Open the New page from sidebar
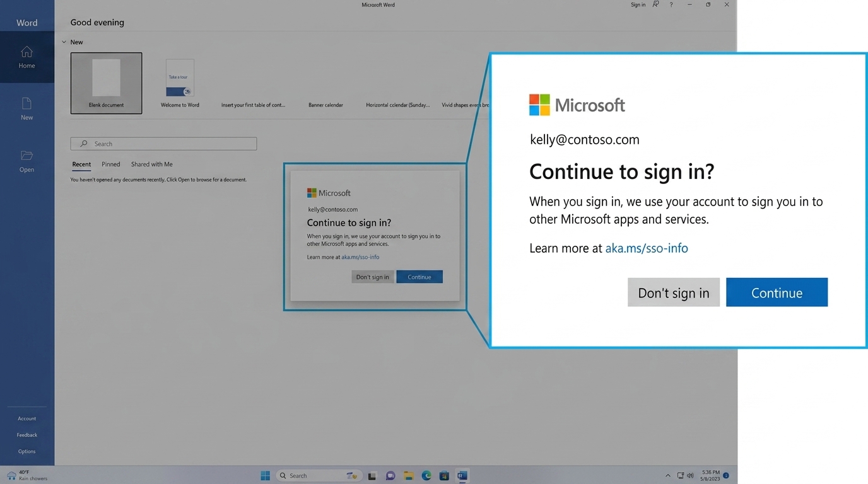 point(26,108)
